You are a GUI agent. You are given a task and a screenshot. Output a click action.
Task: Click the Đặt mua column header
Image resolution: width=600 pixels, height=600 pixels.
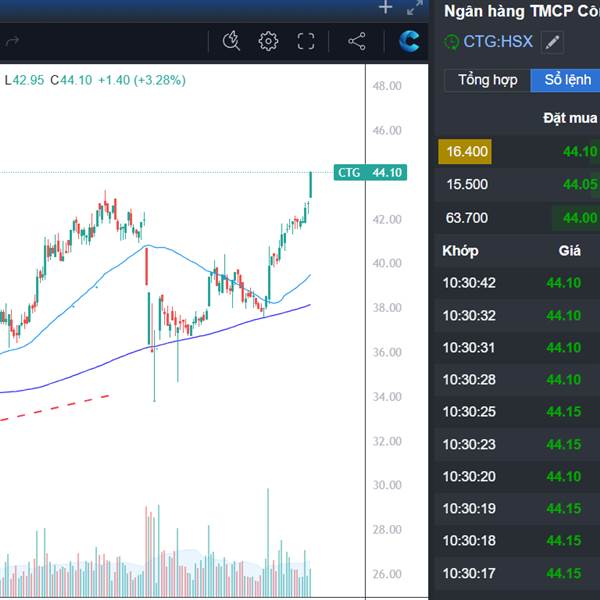click(x=570, y=118)
